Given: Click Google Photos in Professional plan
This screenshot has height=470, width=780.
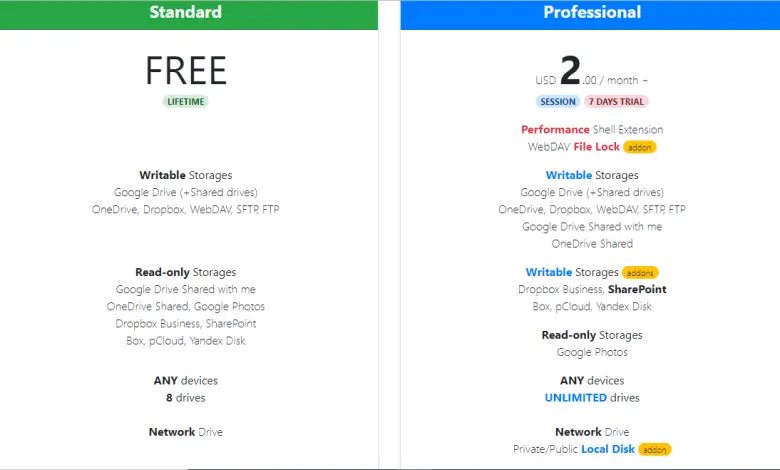Looking at the screenshot, I should (592, 352).
